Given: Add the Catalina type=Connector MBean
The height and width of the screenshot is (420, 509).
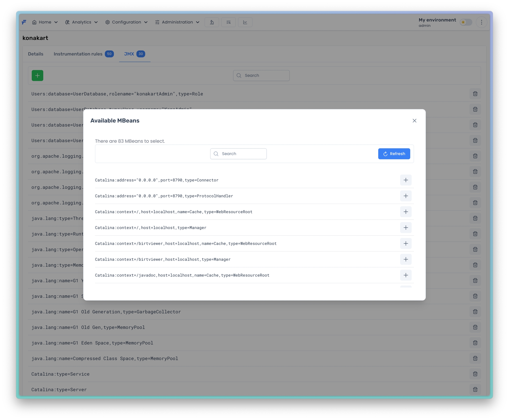Looking at the screenshot, I should pyautogui.click(x=406, y=180).
